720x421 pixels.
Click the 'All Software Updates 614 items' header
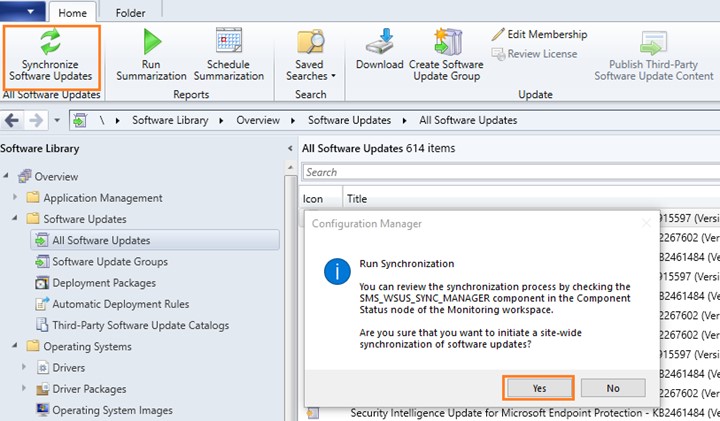(378, 148)
